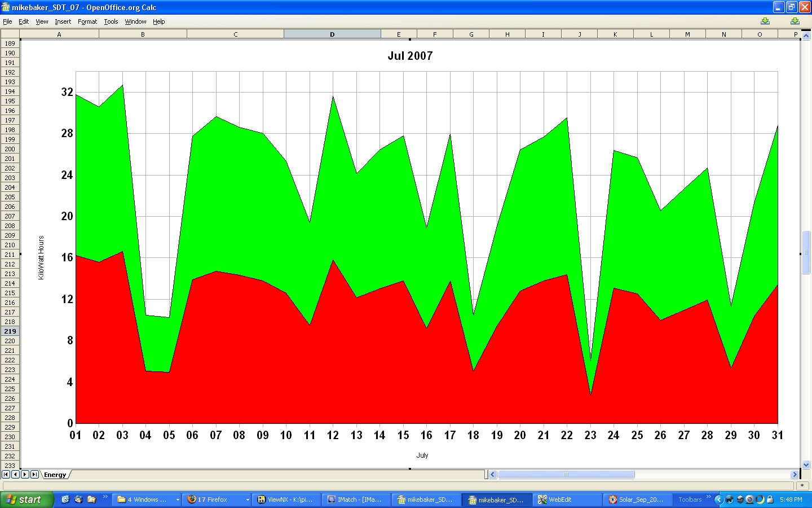Select column D header
812x508 pixels.
(x=332, y=34)
